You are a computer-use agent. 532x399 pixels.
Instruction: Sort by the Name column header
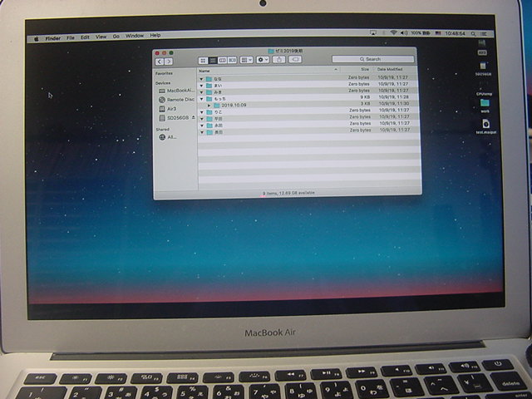coord(269,71)
